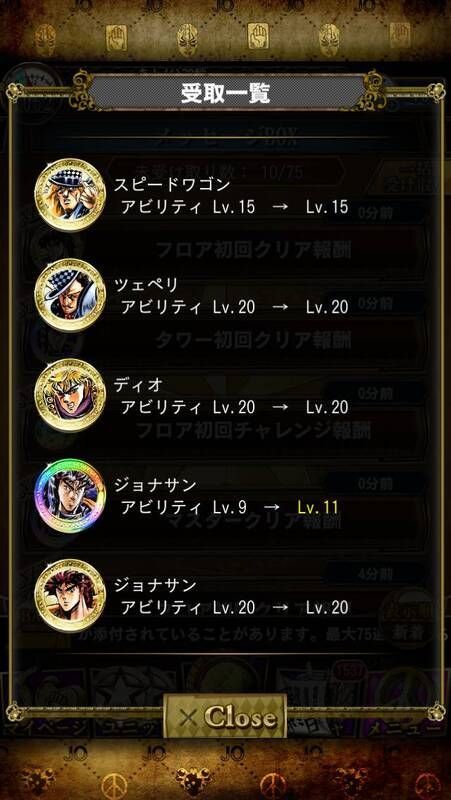The width and height of the screenshot is (451, 800).
Task: Select the dimmed タワー初回クリア報酬 message
Action: click(253, 340)
